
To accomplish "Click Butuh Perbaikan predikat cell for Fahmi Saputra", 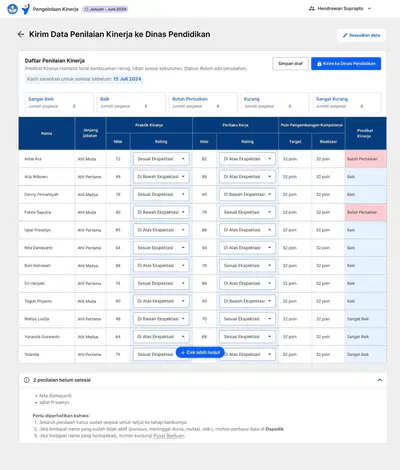I will click(366, 212).
